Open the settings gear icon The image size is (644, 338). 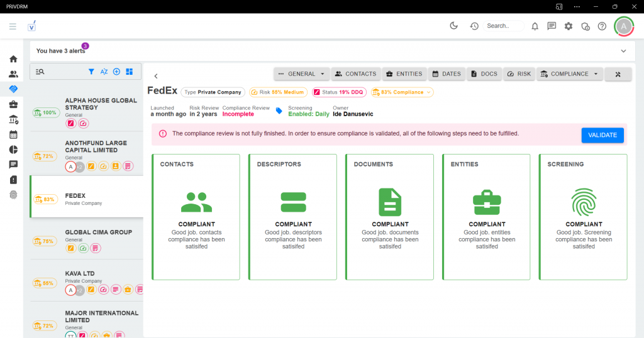click(x=569, y=26)
